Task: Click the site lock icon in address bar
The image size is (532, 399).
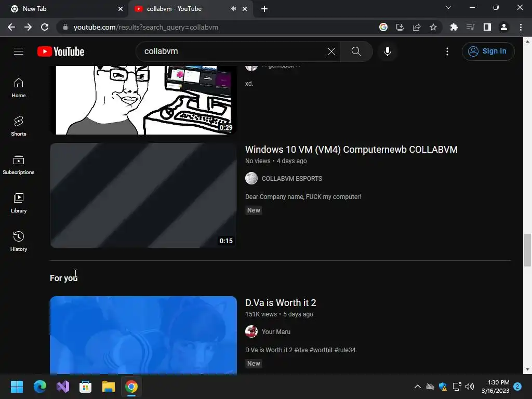Action: tap(65, 27)
